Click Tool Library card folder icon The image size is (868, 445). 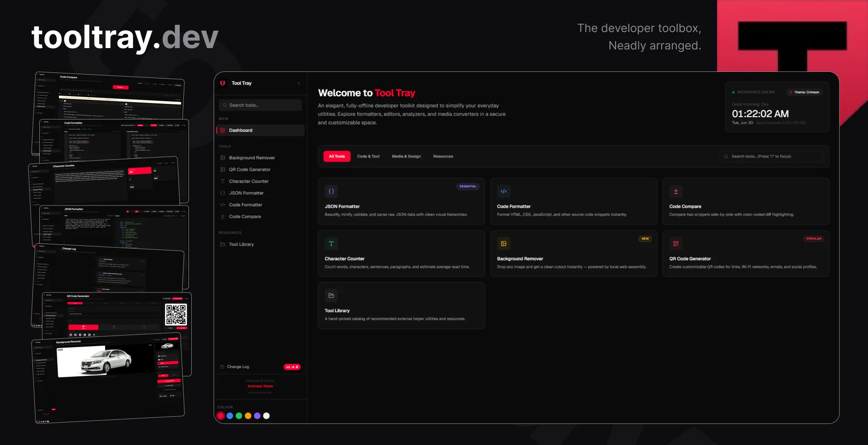331,295
